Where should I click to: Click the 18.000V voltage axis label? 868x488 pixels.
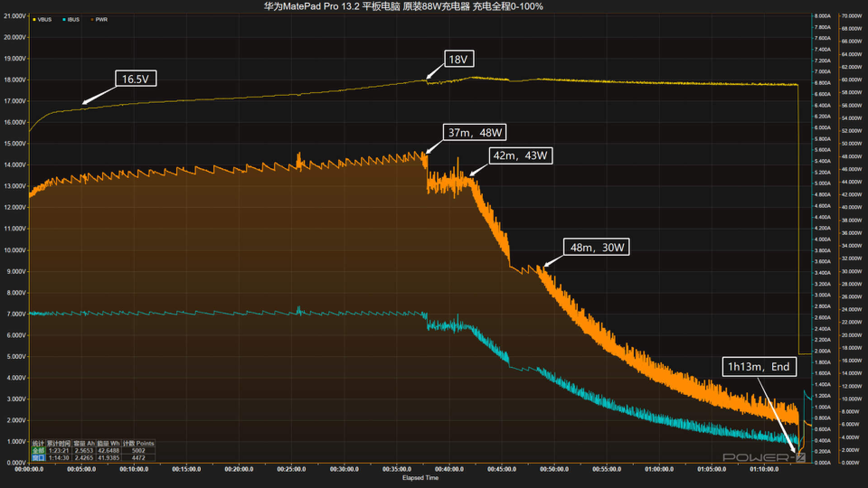pyautogui.click(x=14, y=80)
